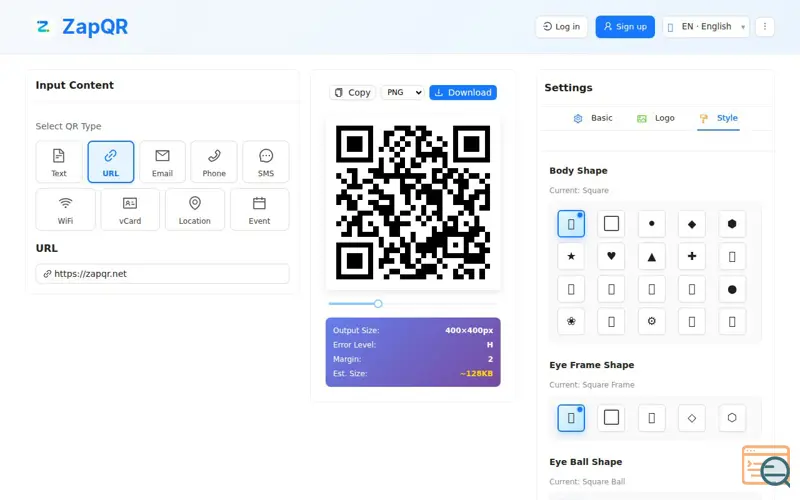800x500 pixels.
Task: Click the currently selected Square Frame option
Action: 571,418
